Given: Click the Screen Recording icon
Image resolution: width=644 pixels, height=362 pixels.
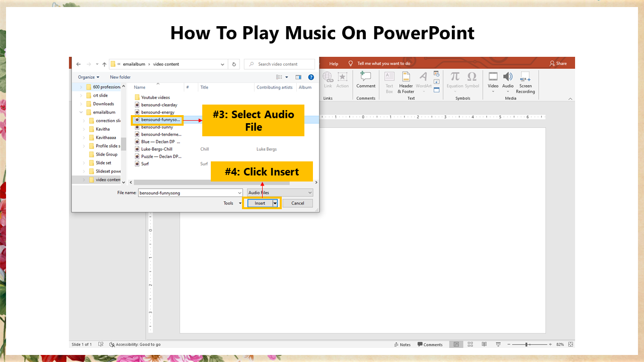Looking at the screenshot, I should [525, 82].
